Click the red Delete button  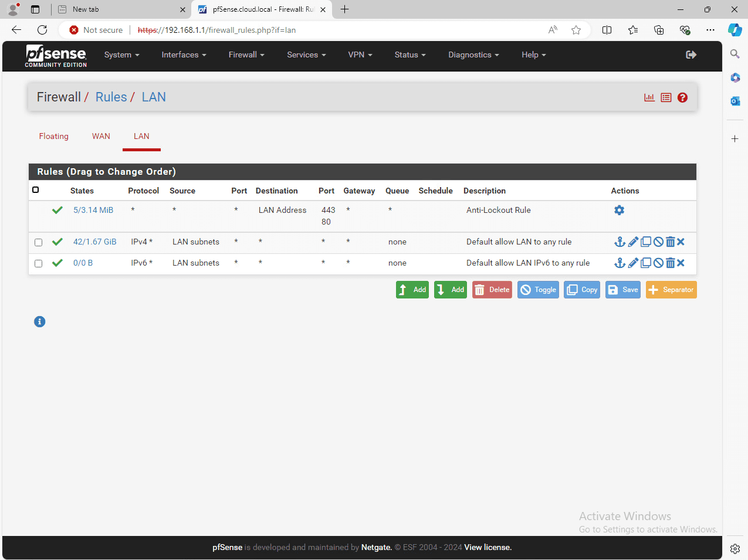click(x=492, y=290)
